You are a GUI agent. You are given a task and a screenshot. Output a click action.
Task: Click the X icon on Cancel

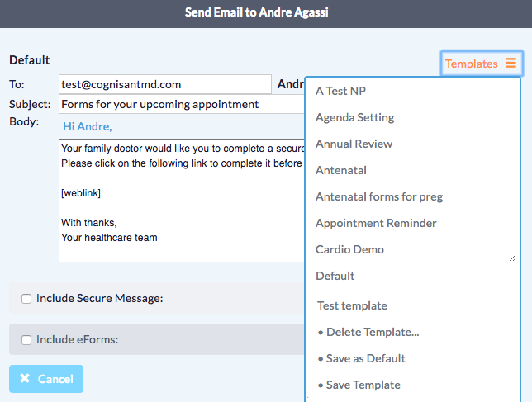pos(25,379)
